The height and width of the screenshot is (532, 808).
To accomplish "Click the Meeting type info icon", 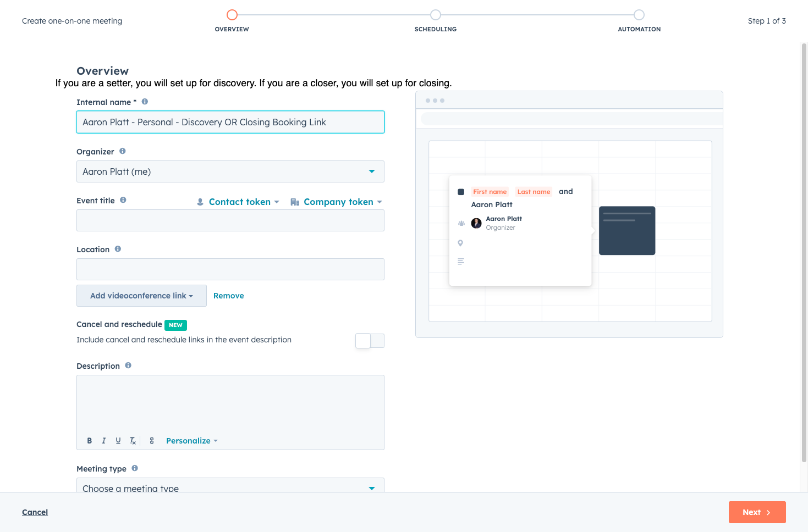I will pos(135,468).
